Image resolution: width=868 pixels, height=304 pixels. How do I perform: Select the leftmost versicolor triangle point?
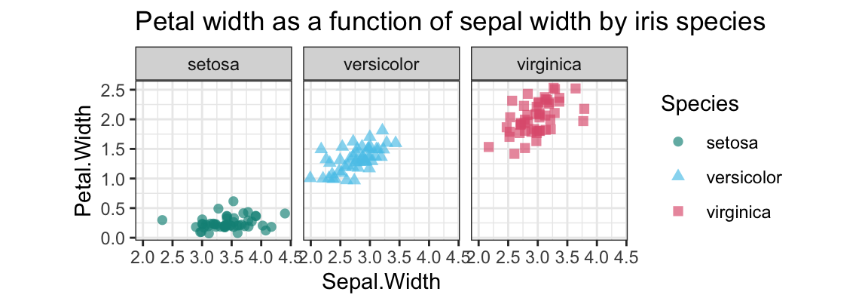[310, 177]
